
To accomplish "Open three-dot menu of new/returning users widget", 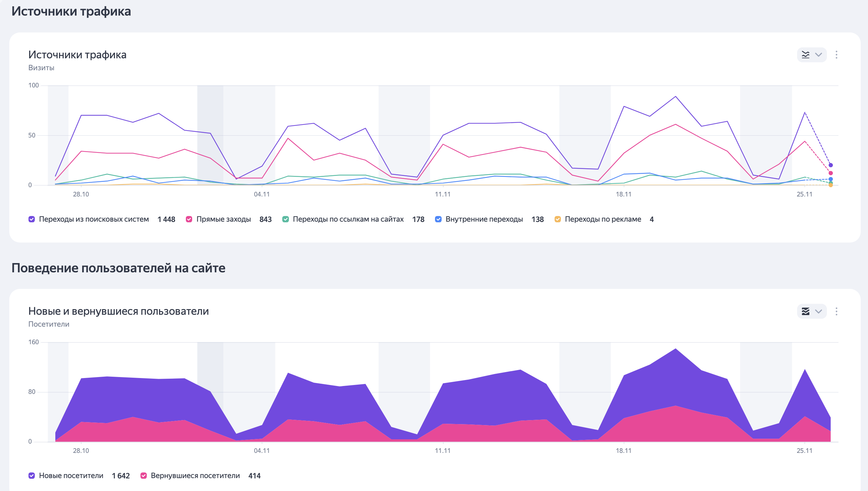I will point(836,311).
